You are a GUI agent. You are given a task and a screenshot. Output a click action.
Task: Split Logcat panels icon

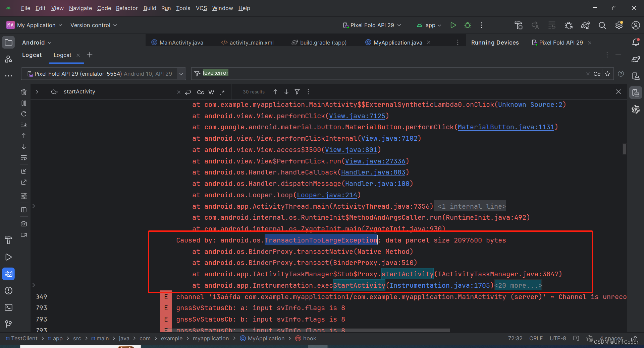(x=24, y=210)
